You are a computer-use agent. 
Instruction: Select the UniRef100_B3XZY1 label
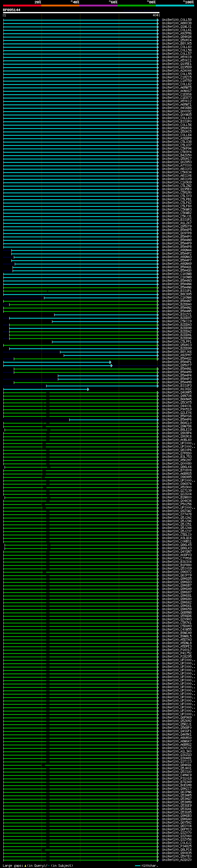[x=177, y=315]
